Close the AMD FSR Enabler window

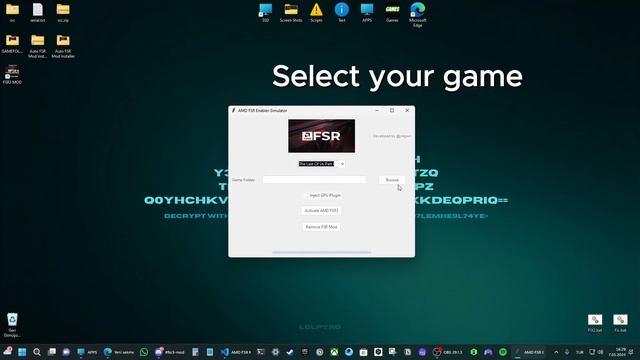click(407, 110)
